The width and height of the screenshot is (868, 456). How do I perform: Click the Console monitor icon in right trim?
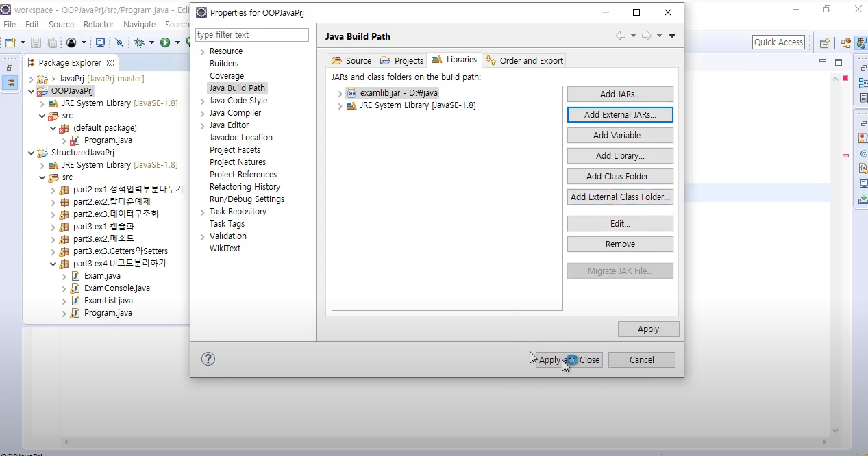[863, 183]
